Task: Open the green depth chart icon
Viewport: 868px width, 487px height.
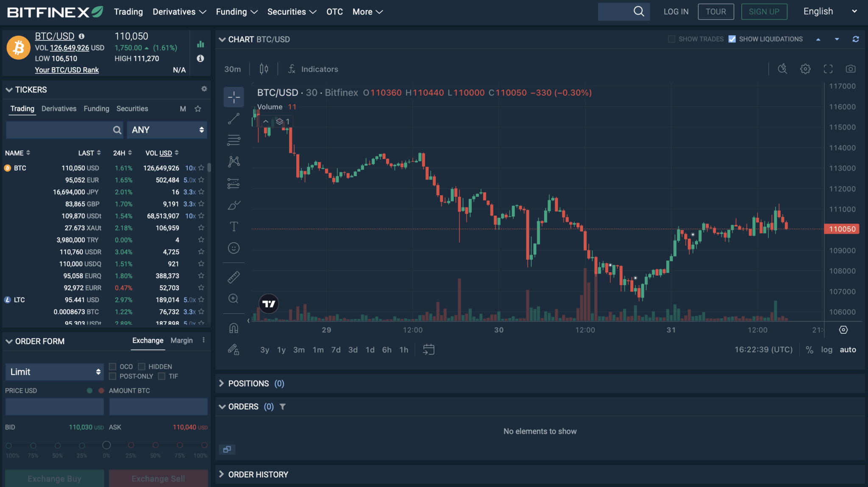Action: (200, 44)
